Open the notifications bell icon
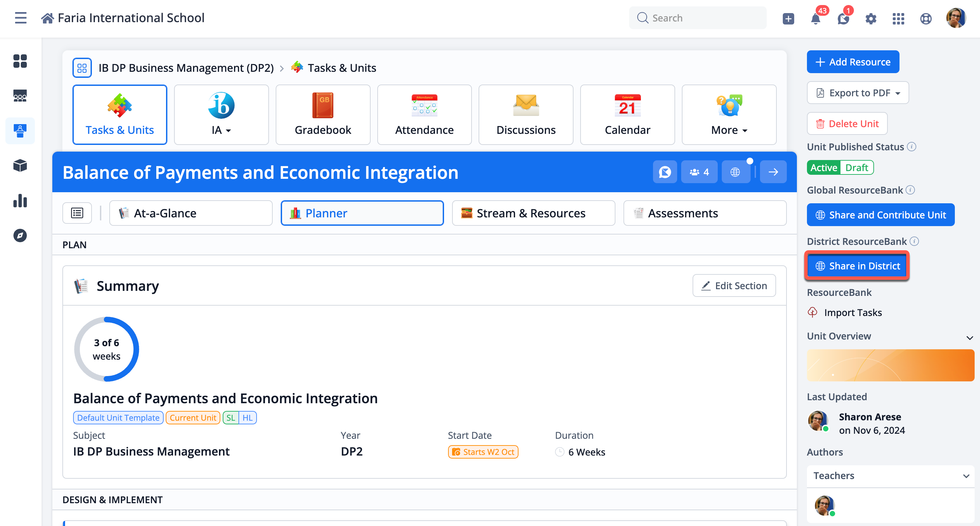The width and height of the screenshot is (980, 526). [x=815, y=18]
